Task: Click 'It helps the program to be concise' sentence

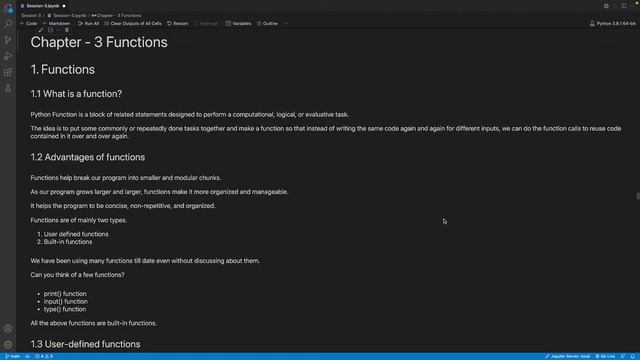Action: [123, 206]
